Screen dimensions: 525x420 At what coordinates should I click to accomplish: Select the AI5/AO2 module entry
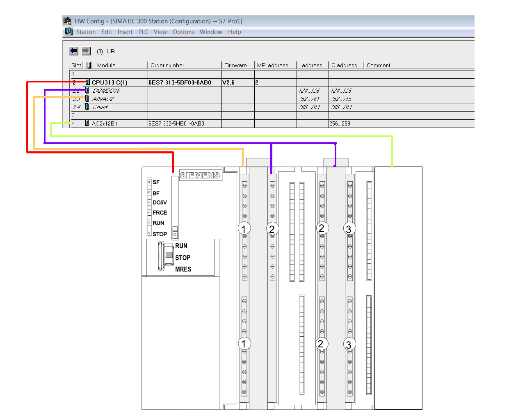(x=103, y=99)
